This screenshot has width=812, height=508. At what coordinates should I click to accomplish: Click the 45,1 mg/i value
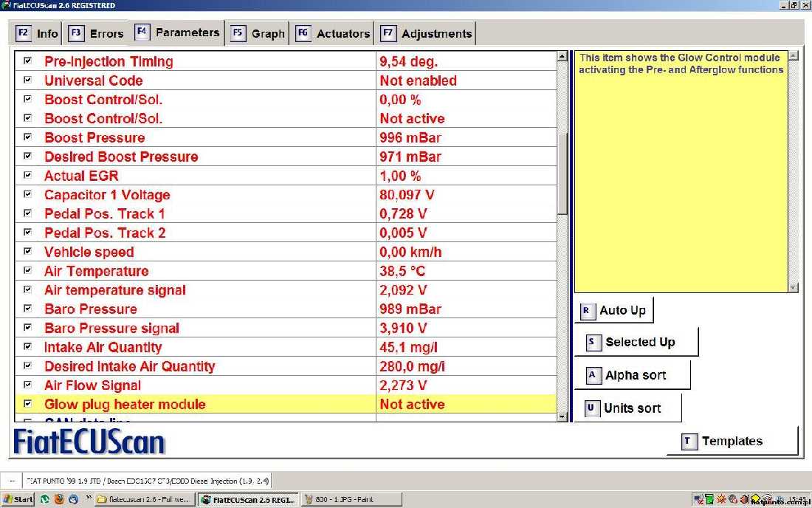pos(409,347)
